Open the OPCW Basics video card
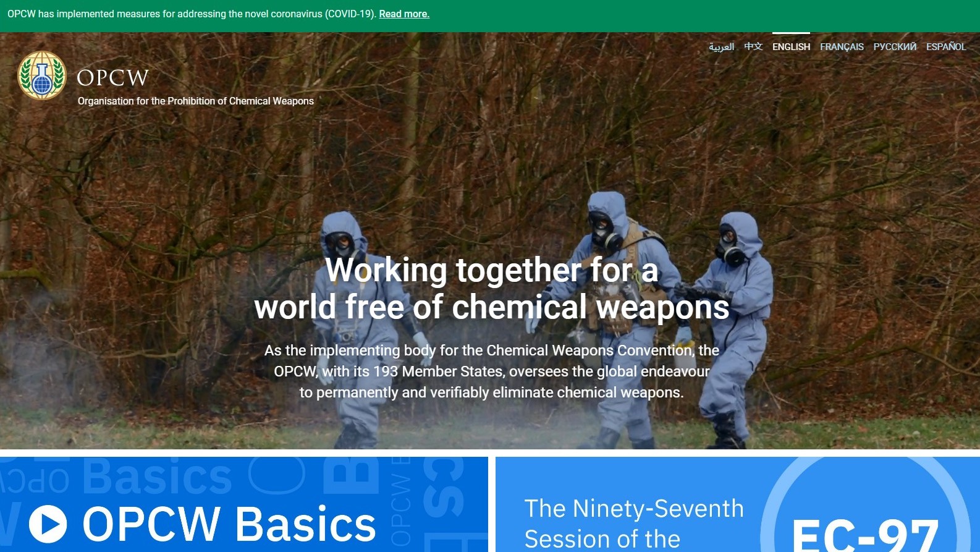 pos(244,504)
